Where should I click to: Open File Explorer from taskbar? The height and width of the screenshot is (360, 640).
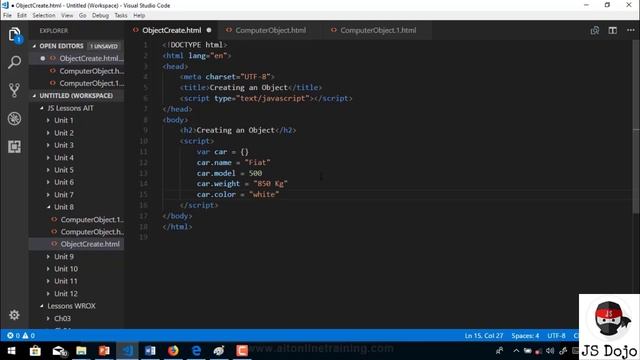click(x=81, y=351)
